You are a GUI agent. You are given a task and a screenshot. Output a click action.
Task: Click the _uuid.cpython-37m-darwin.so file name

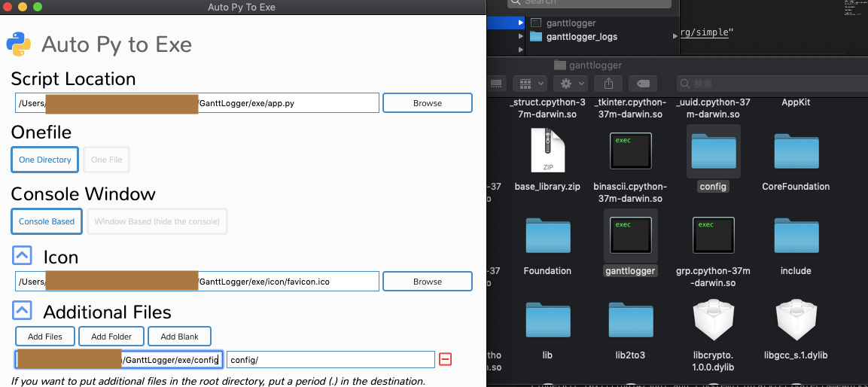714,108
